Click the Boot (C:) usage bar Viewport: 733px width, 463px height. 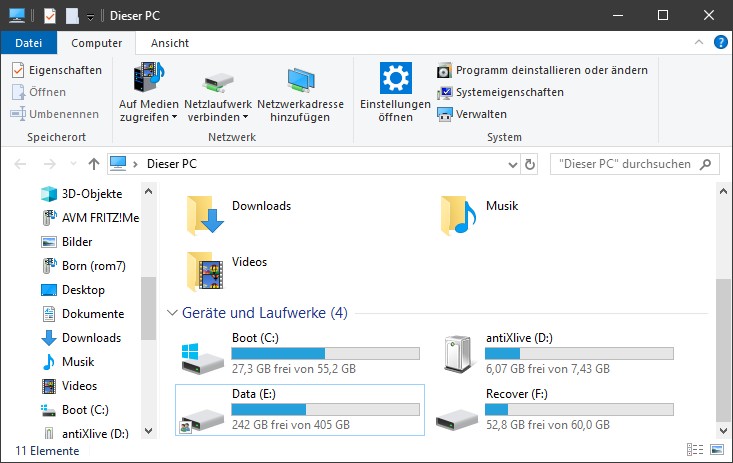pos(325,354)
